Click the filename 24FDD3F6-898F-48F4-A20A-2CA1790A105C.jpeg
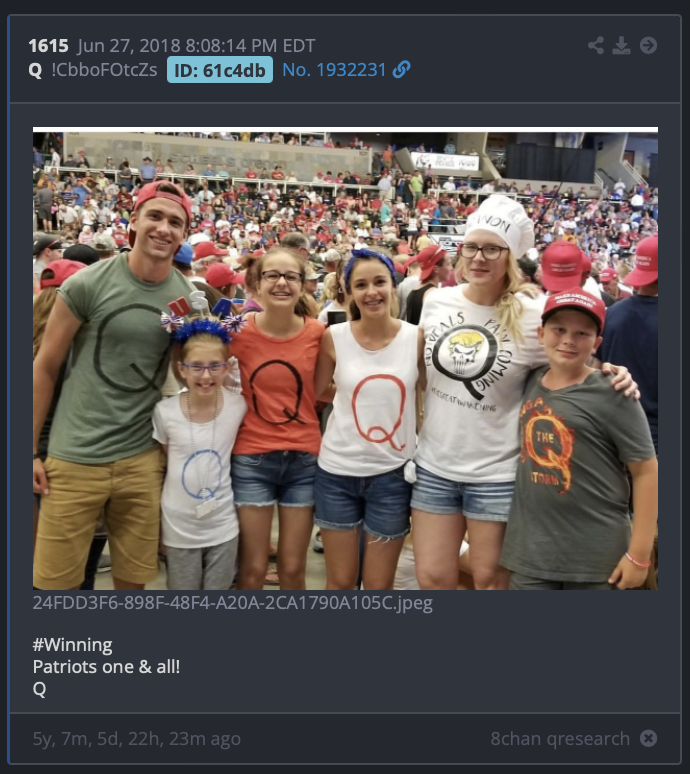Viewport: 690px width, 774px height. coord(232,603)
